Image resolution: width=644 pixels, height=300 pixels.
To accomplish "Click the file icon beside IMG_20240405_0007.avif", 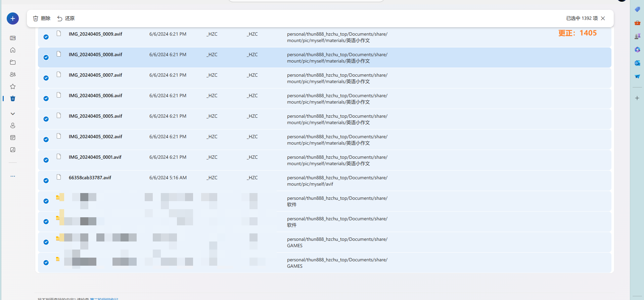I will pos(59,74).
